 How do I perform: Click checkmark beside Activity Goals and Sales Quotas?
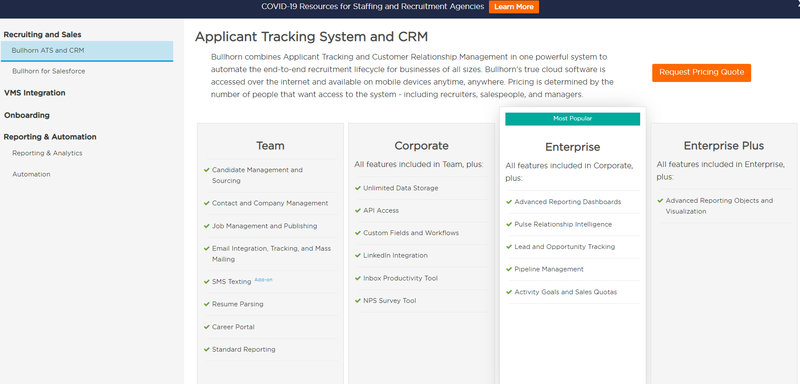click(x=509, y=292)
